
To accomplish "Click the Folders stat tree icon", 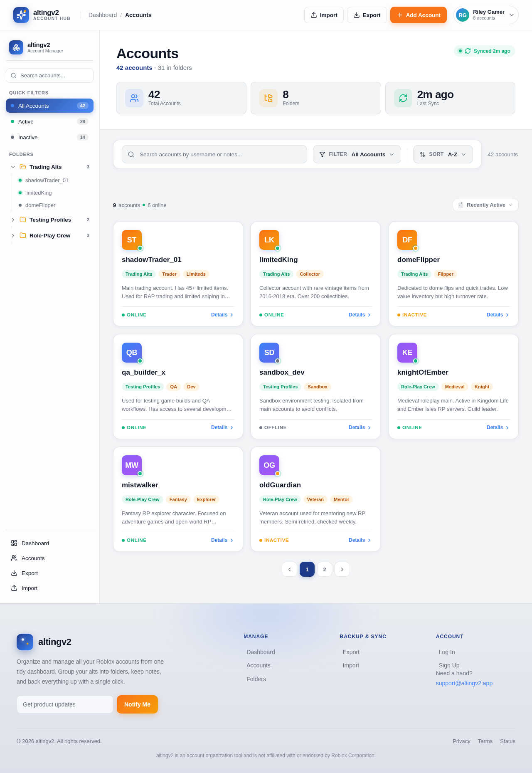I will pyautogui.click(x=268, y=98).
